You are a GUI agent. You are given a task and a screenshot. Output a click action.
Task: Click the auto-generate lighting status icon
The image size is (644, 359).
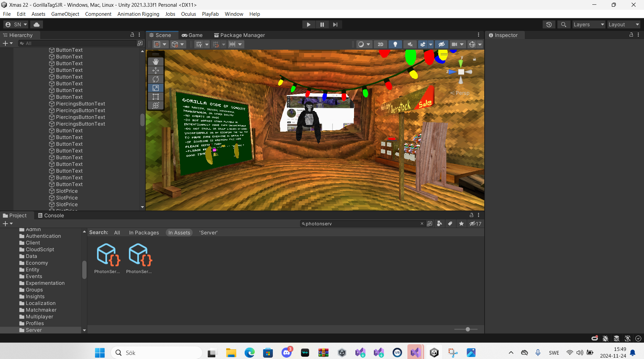coord(628,338)
